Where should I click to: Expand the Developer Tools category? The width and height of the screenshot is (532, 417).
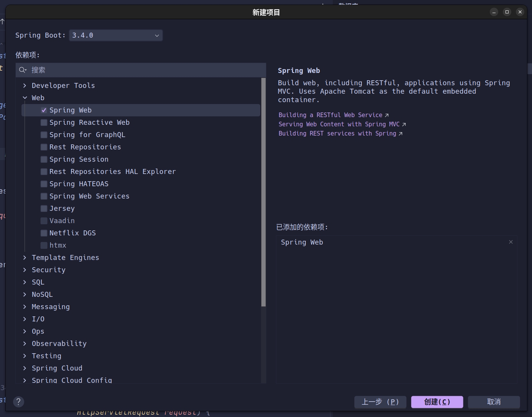(25, 86)
